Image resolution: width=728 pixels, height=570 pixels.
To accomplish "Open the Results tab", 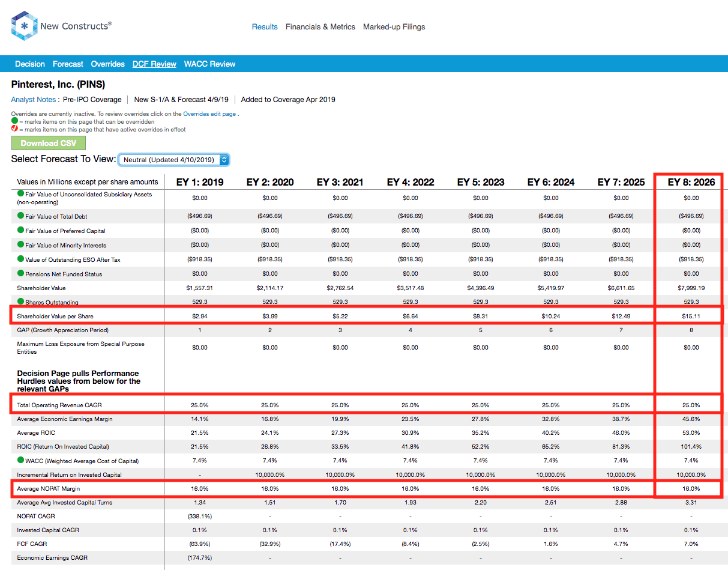I will tap(265, 27).
